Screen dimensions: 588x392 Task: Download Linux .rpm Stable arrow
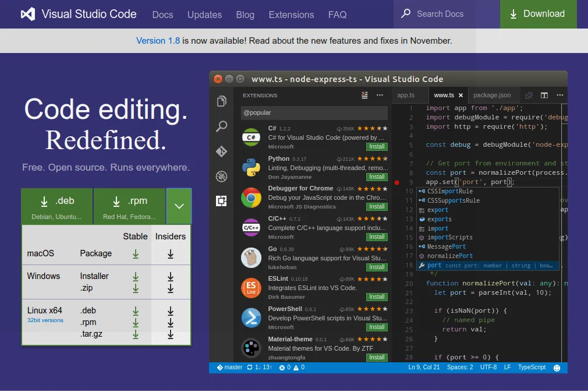[136, 323]
